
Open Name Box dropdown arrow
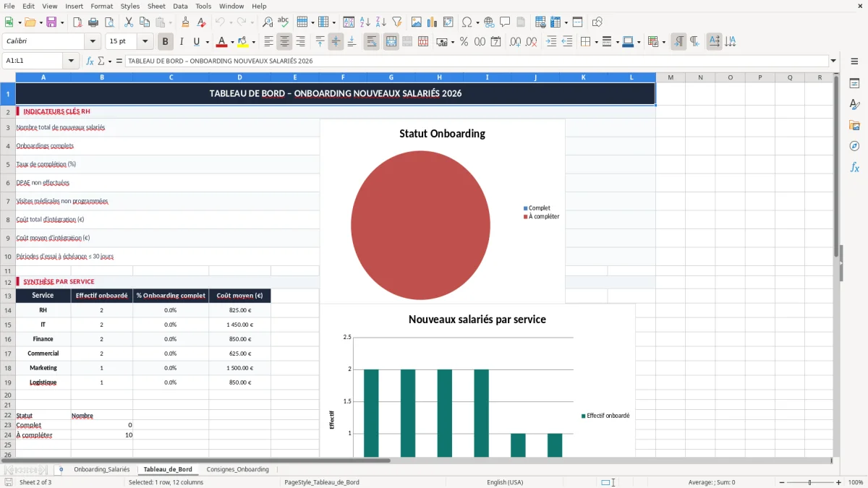point(71,61)
